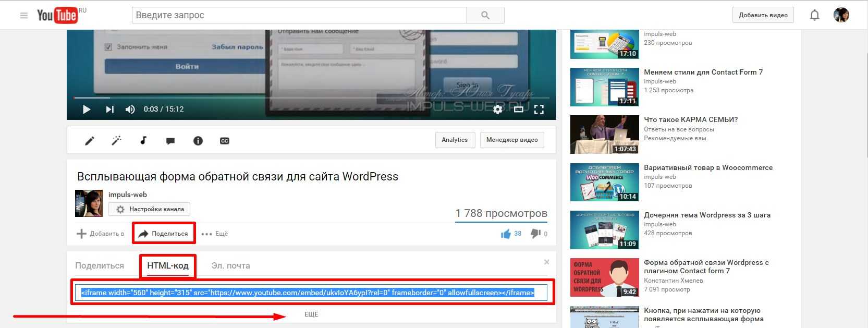Click the notifications bell icon
Image resolution: width=868 pixels, height=328 pixels.
pos(814,15)
